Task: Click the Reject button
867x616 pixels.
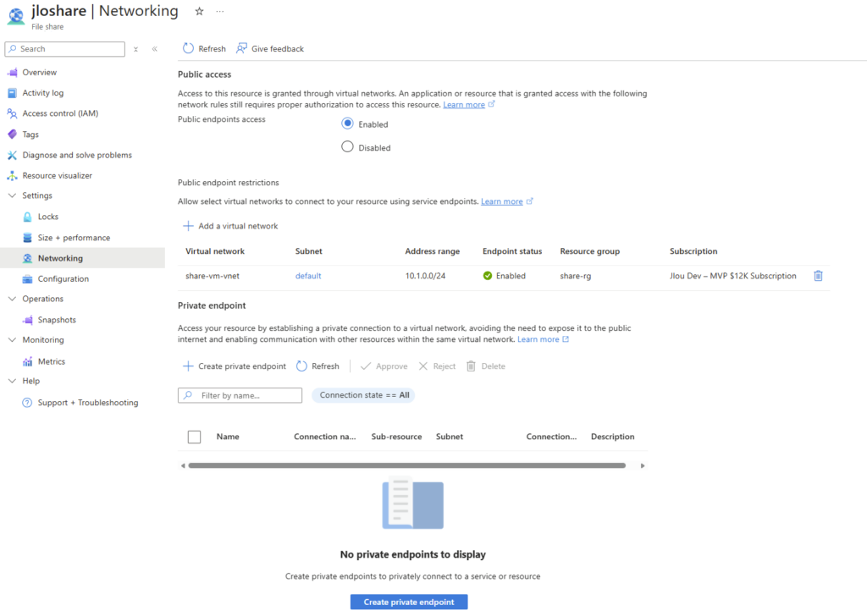Action: coord(437,366)
